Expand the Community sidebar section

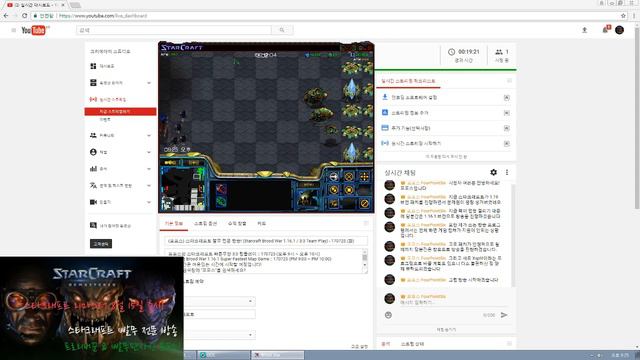149,135
